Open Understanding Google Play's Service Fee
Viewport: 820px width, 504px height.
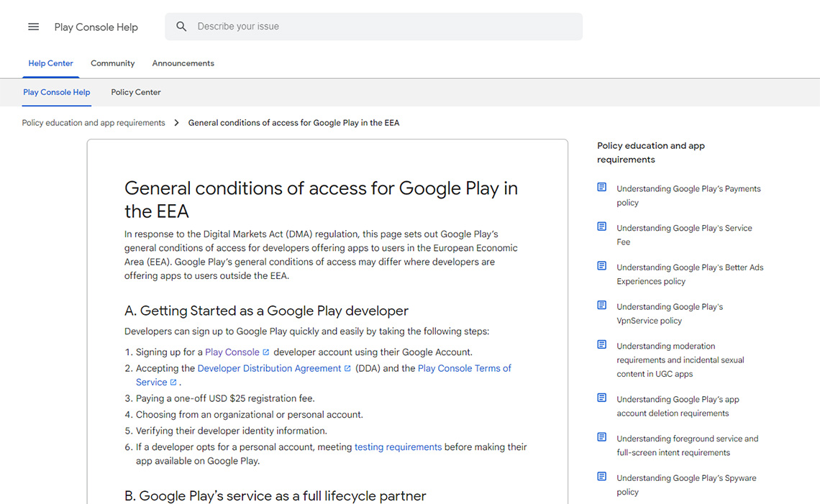(684, 235)
